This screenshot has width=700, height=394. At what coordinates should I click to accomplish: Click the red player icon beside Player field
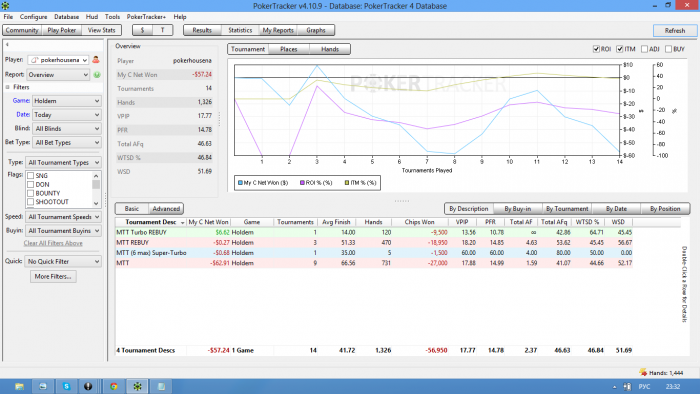pyautogui.click(x=96, y=60)
